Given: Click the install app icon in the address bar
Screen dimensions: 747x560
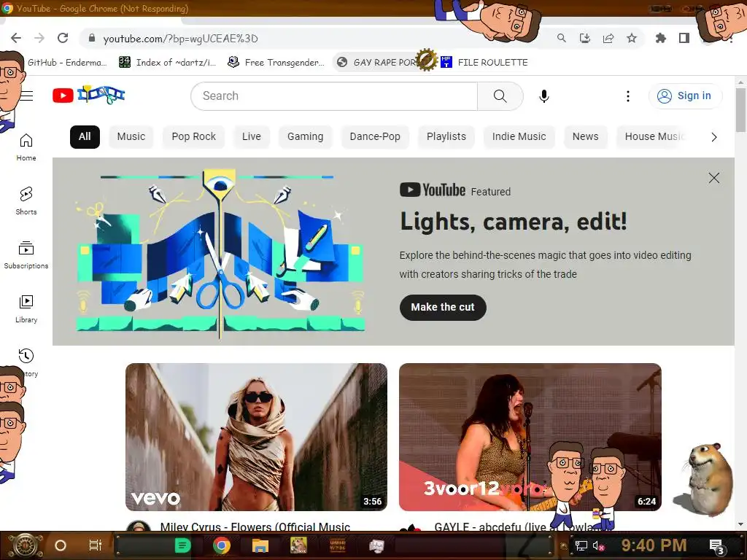Looking at the screenshot, I should pos(585,38).
